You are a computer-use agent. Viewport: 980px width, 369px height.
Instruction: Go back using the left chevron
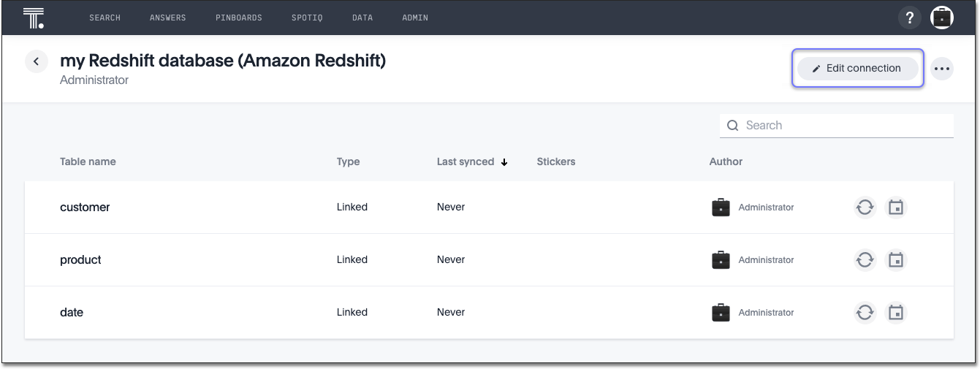click(x=37, y=61)
